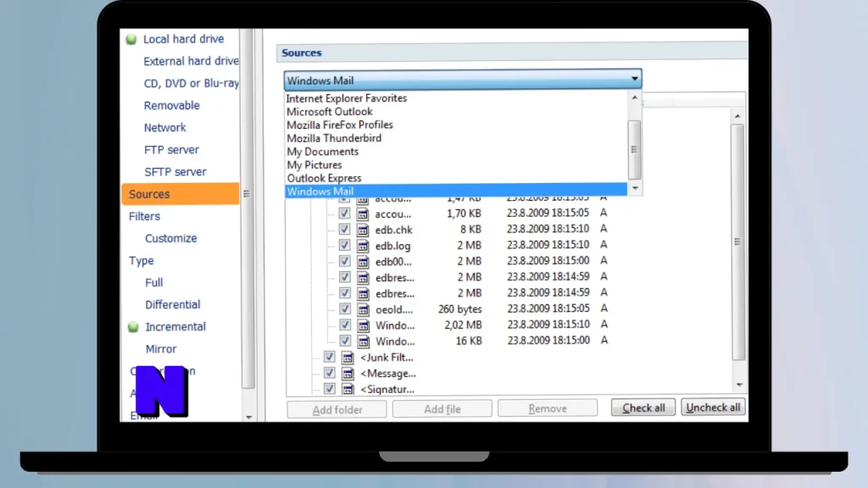Open Customize under Filters
This screenshot has width=868, height=488.
point(171,238)
